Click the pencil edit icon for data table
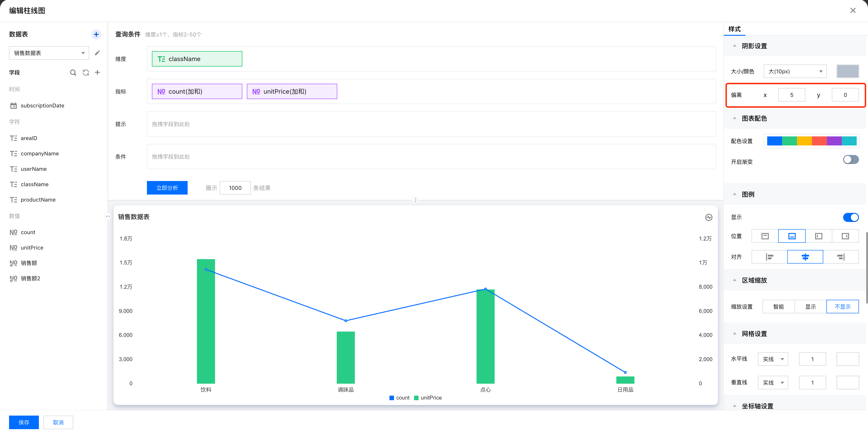 click(97, 53)
